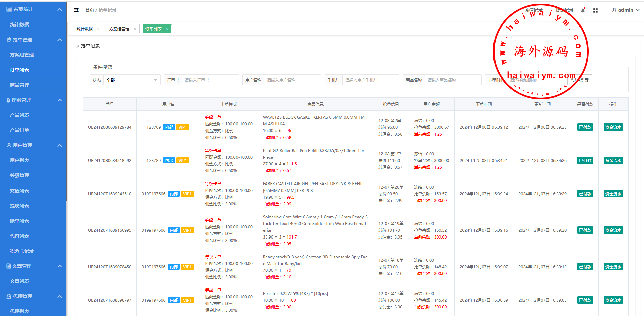Go to 首页 breadcrumb link
Screen dimensions: 644x316
[89, 10]
